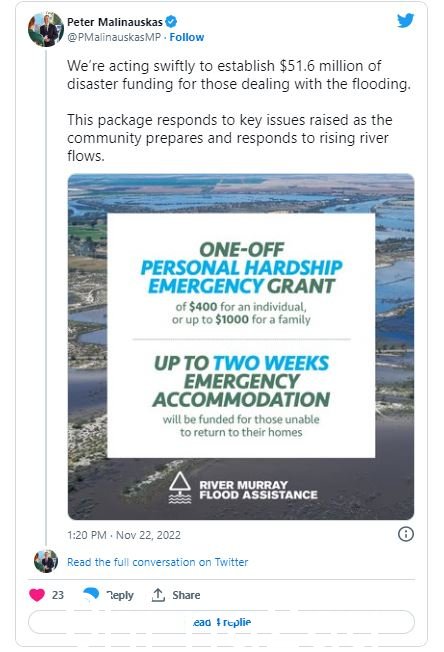Click small avatar beside full conversation link
444x652 pixels.
point(46,561)
